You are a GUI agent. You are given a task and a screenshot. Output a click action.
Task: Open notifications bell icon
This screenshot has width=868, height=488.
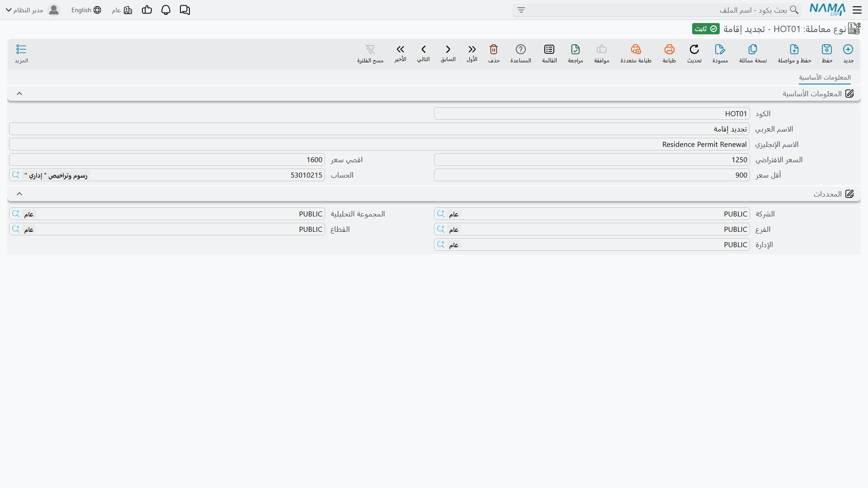pyautogui.click(x=166, y=10)
